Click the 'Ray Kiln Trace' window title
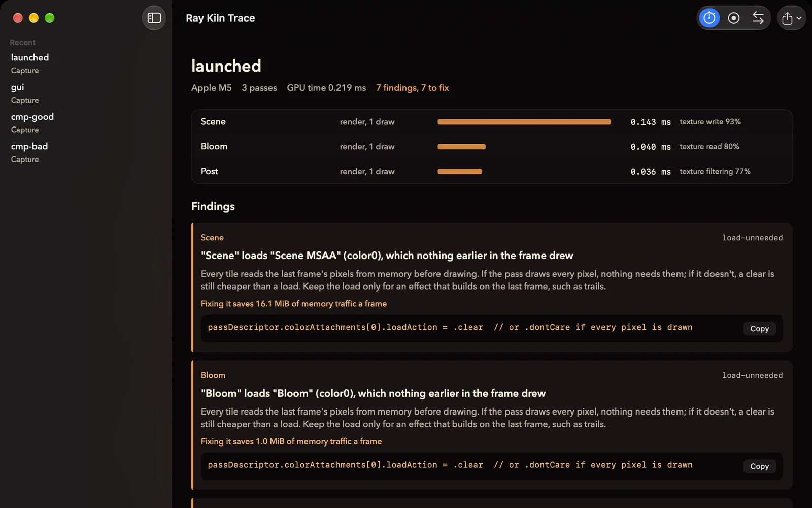 click(x=220, y=18)
